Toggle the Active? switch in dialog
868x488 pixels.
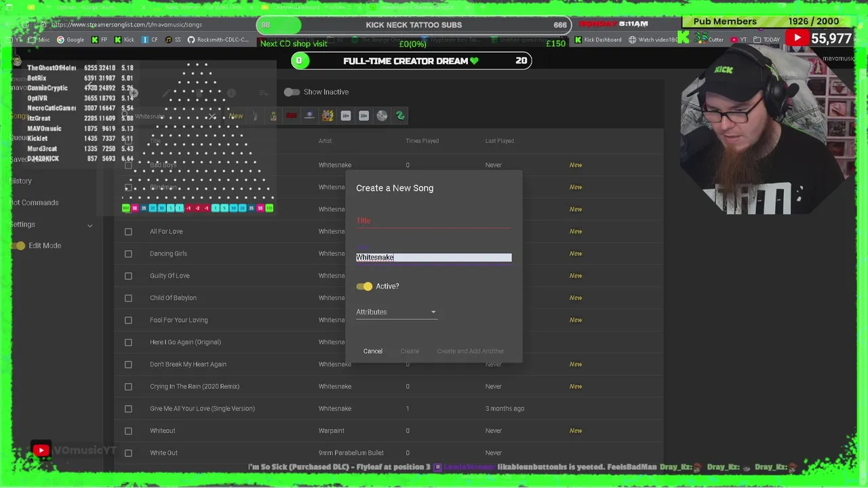point(364,287)
